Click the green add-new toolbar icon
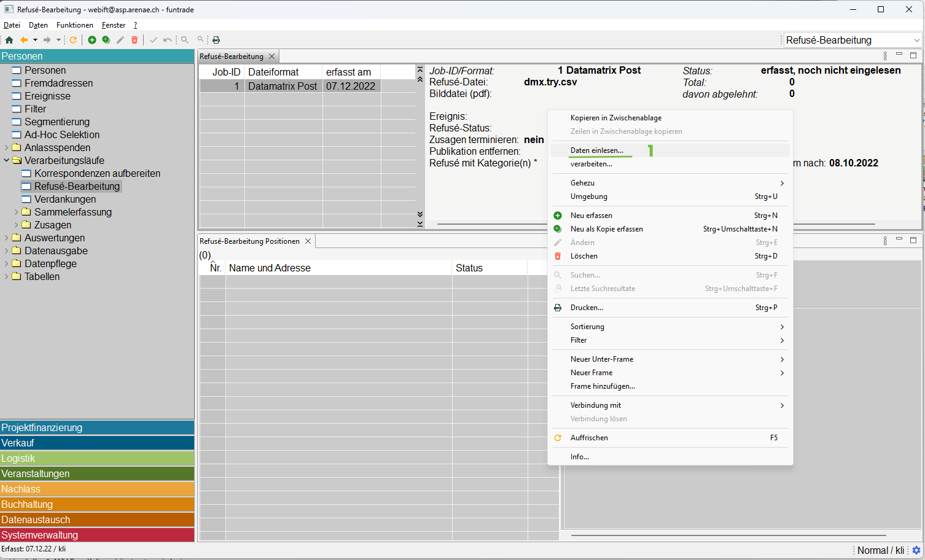The height and width of the screenshot is (560, 925). 92,40
